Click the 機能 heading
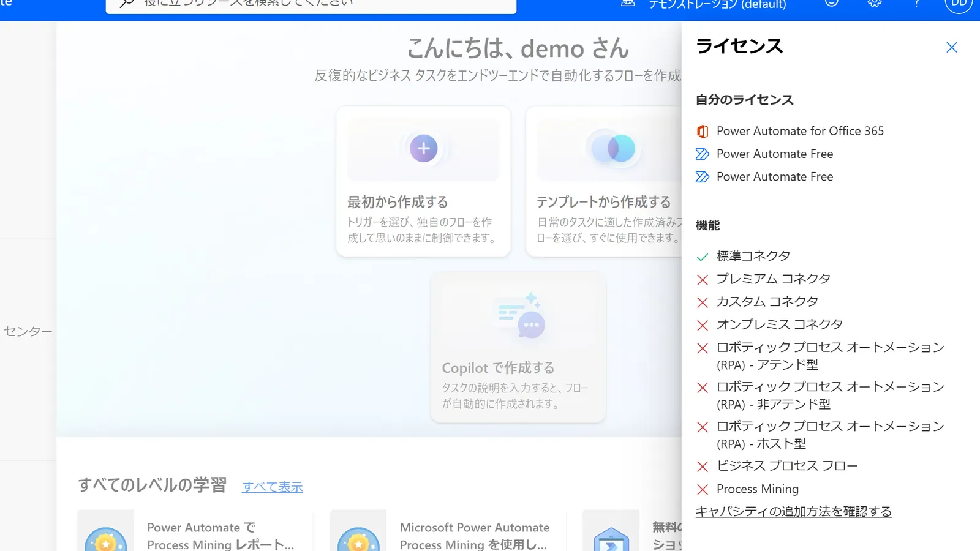Screen dimensions: 980x551 point(707,225)
